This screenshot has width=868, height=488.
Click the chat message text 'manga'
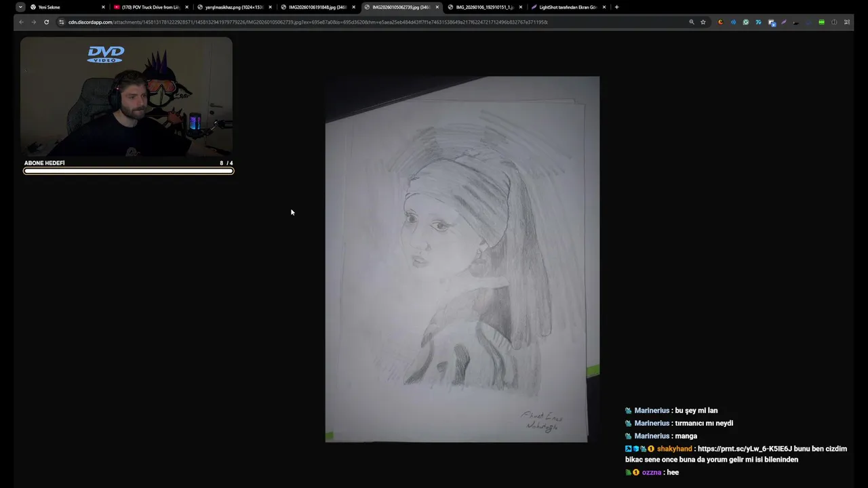(686, 436)
